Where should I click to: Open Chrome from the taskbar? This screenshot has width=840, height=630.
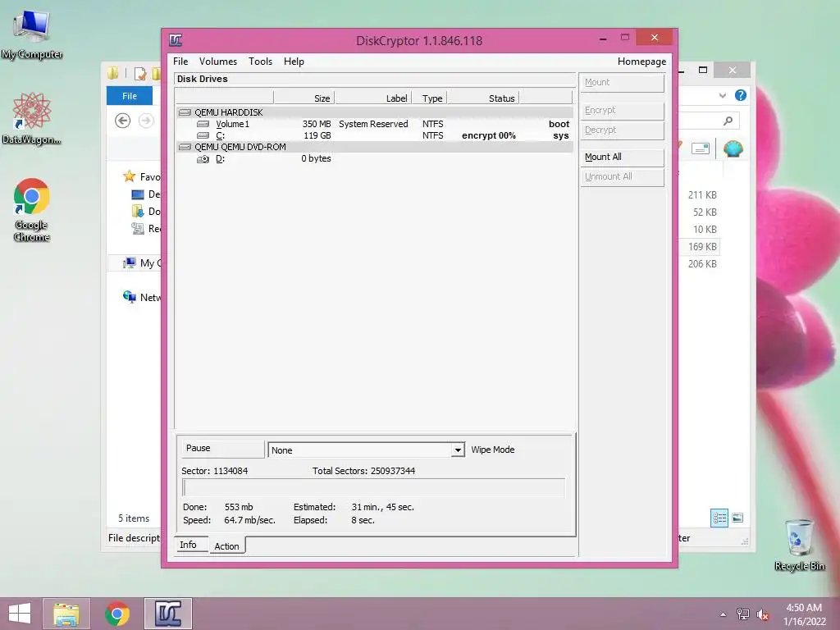pos(117,614)
